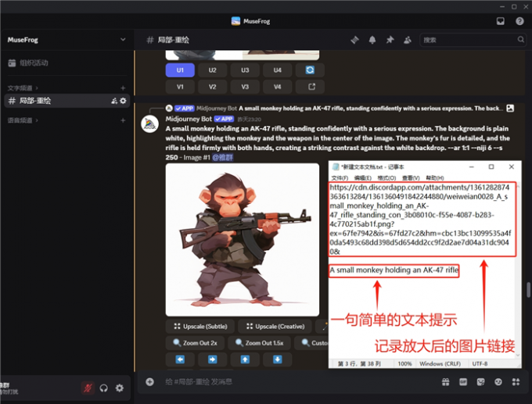Click 100% zoom in Notepad status bar
532x404 pixels.
point(404,363)
